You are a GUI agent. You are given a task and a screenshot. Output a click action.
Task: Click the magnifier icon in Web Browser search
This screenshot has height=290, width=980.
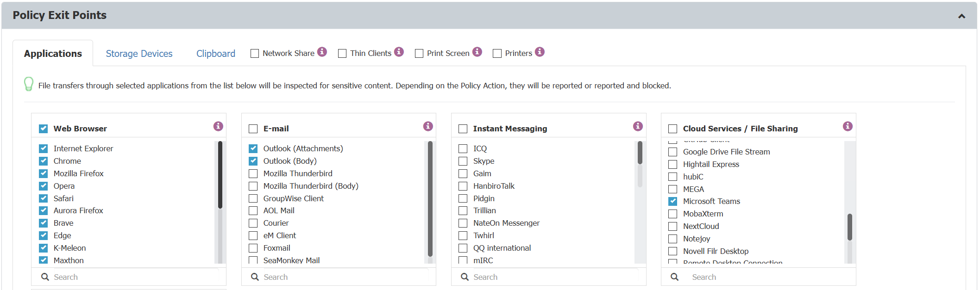(x=45, y=277)
